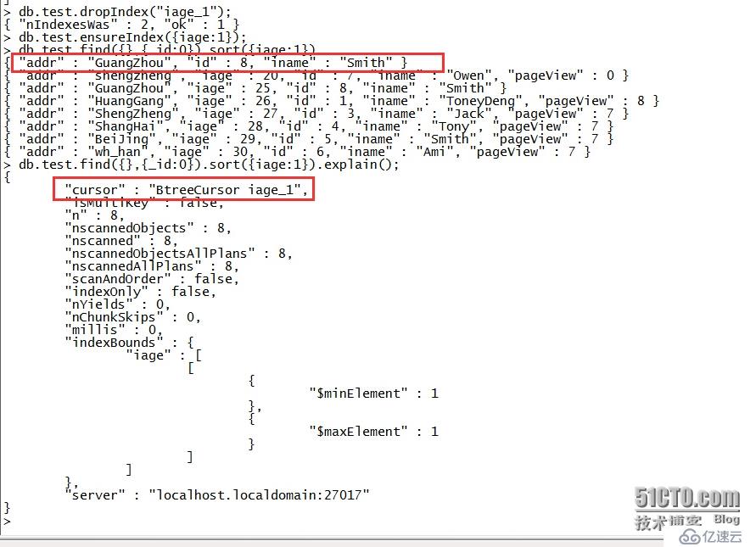756x547 pixels.
Task: Click the Blog label in watermark
Action: click(726, 520)
